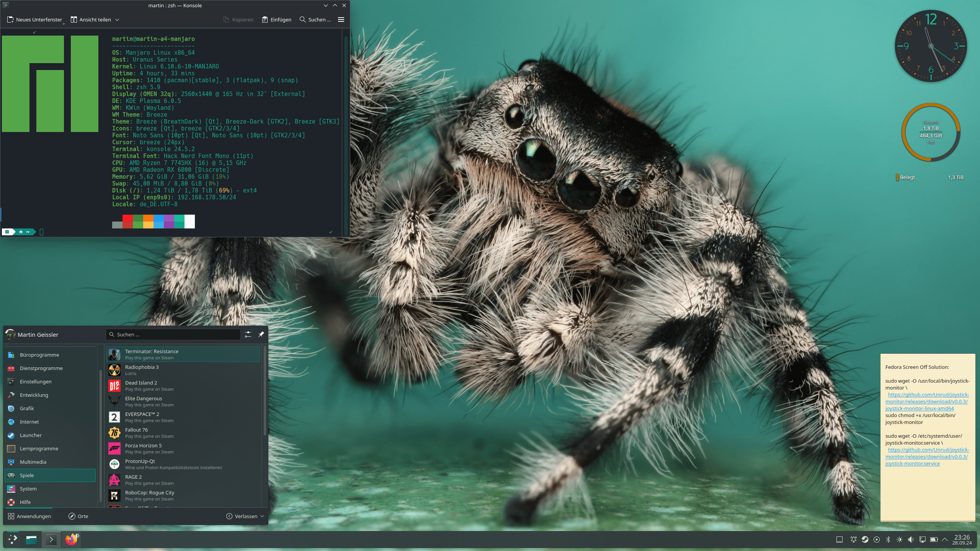980x551 pixels.
Task: Click Kopieren in Konsole toolbar
Action: point(238,20)
